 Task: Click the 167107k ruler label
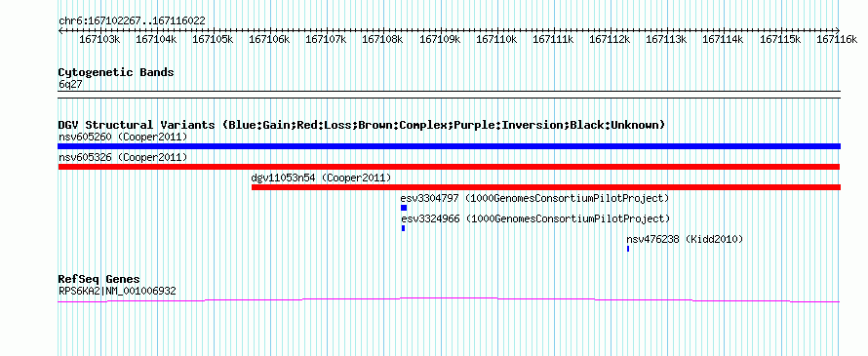(x=326, y=39)
